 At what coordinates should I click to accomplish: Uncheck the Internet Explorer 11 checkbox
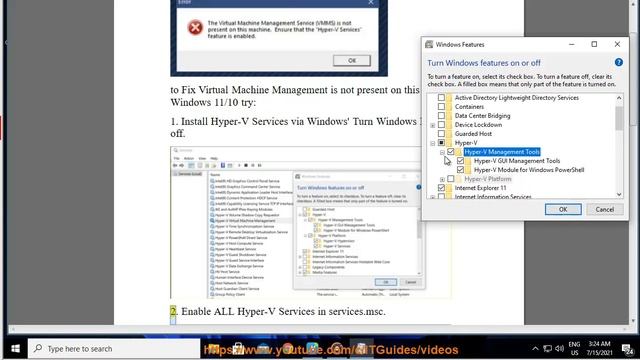tap(441, 188)
